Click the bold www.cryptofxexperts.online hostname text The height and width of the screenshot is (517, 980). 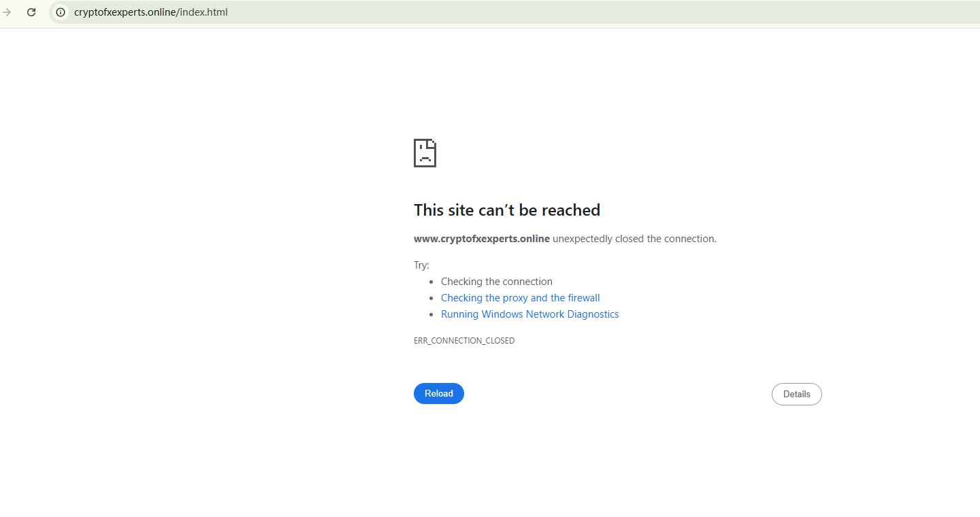tap(482, 239)
